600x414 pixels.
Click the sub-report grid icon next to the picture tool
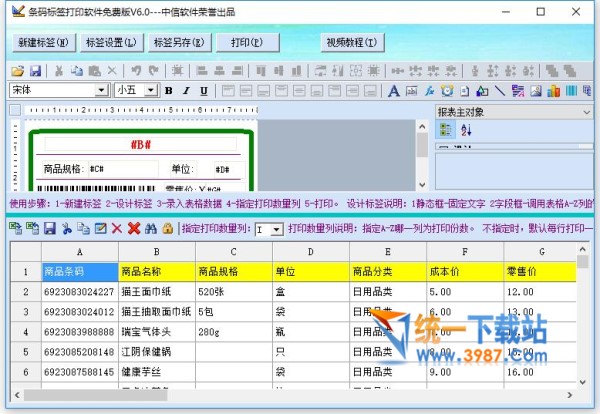point(518,91)
